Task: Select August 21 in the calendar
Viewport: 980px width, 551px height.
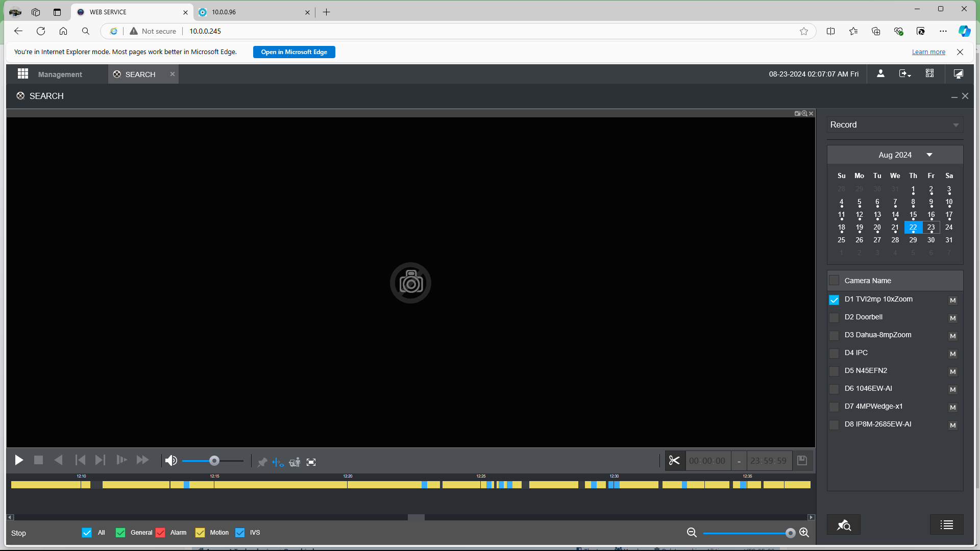Action: tap(895, 228)
